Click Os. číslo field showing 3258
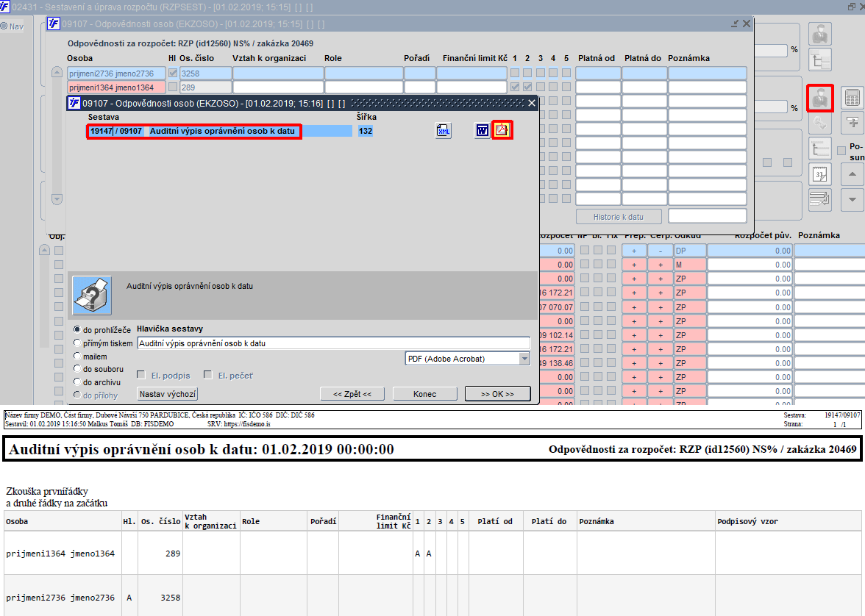The height and width of the screenshot is (616, 865). click(206, 74)
